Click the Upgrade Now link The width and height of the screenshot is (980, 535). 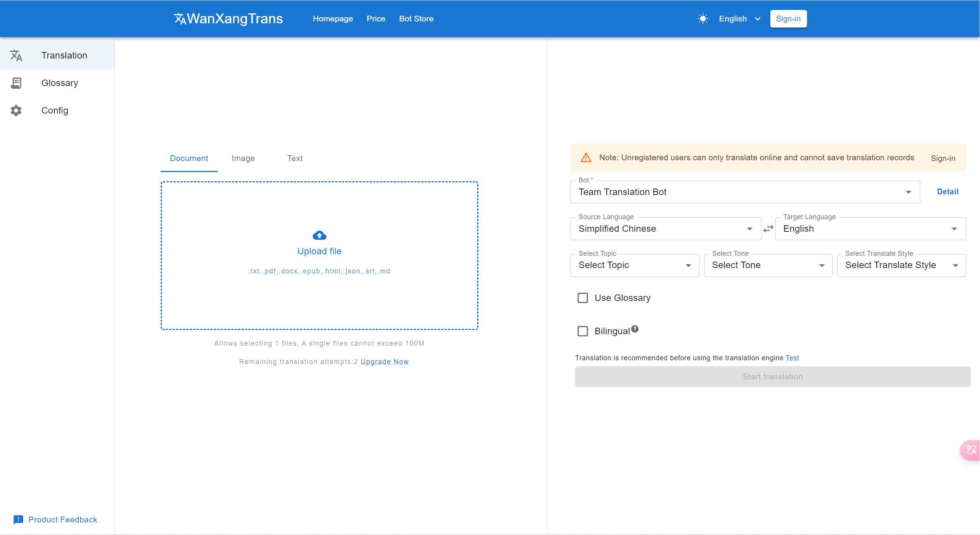(384, 362)
